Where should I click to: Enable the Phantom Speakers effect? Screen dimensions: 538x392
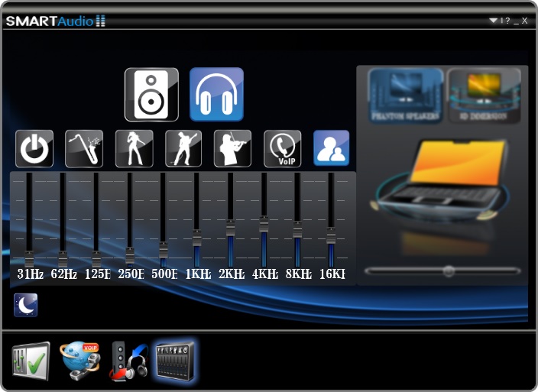point(406,96)
